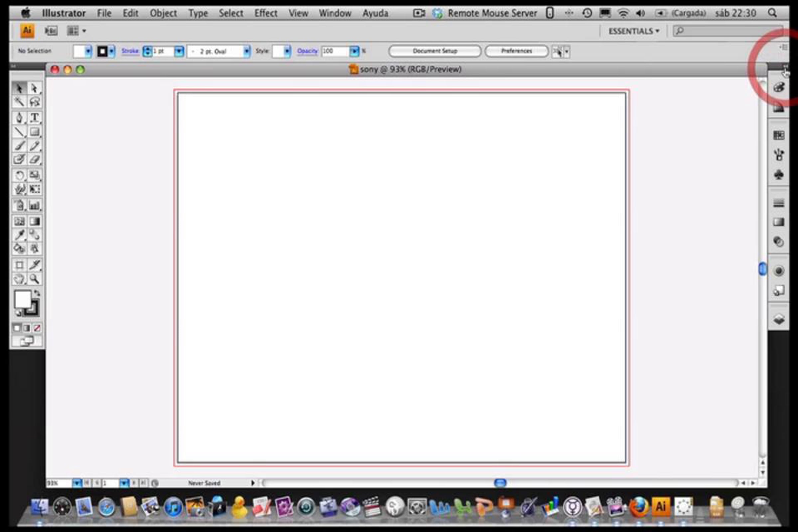The height and width of the screenshot is (532, 798).
Task: Select the Type tool
Action: click(34, 118)
